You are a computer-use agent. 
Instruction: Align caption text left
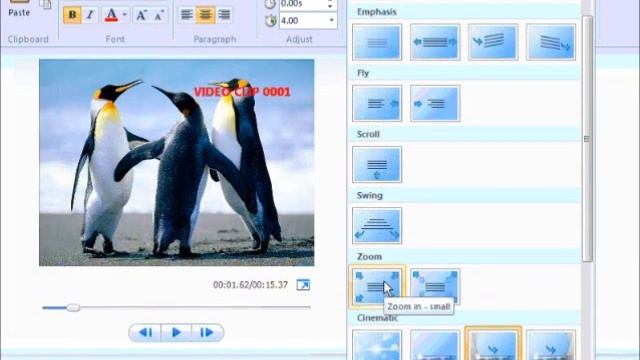click(x=187, y=15)
